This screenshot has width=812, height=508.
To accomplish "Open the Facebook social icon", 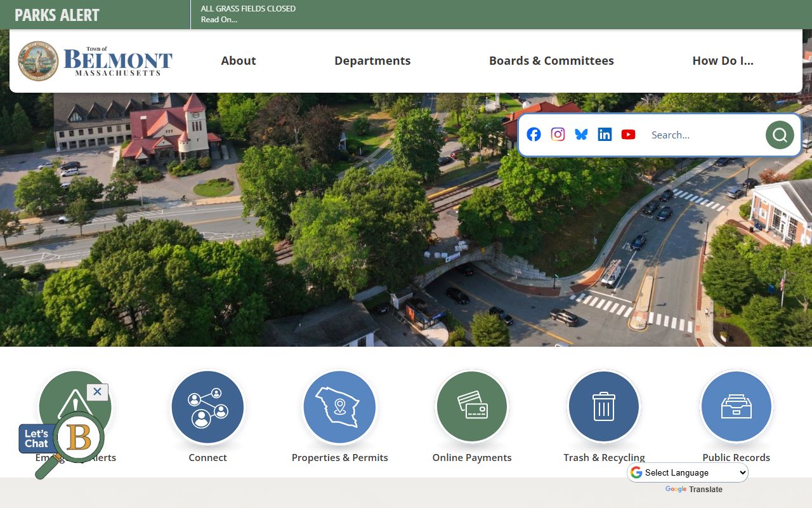I will 534,135.
